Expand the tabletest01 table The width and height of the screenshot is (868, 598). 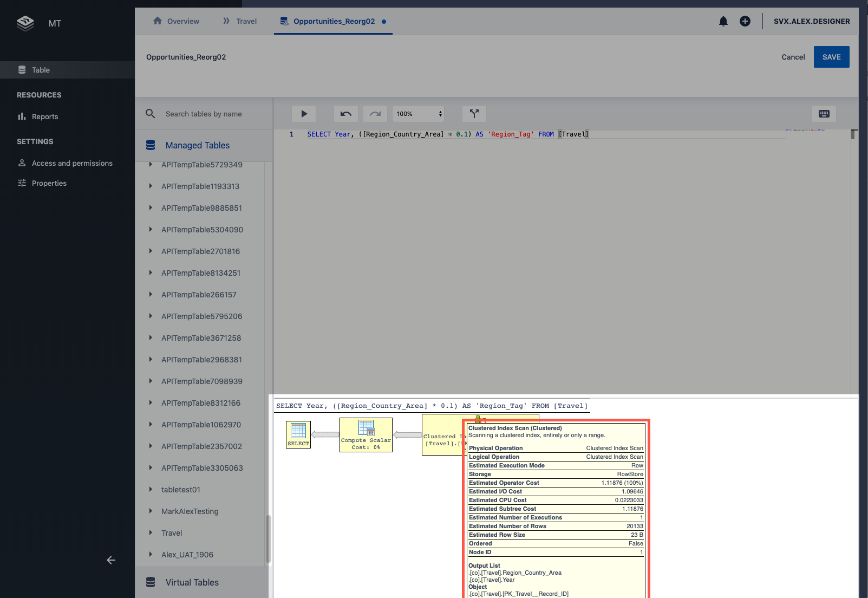point(151,490)
